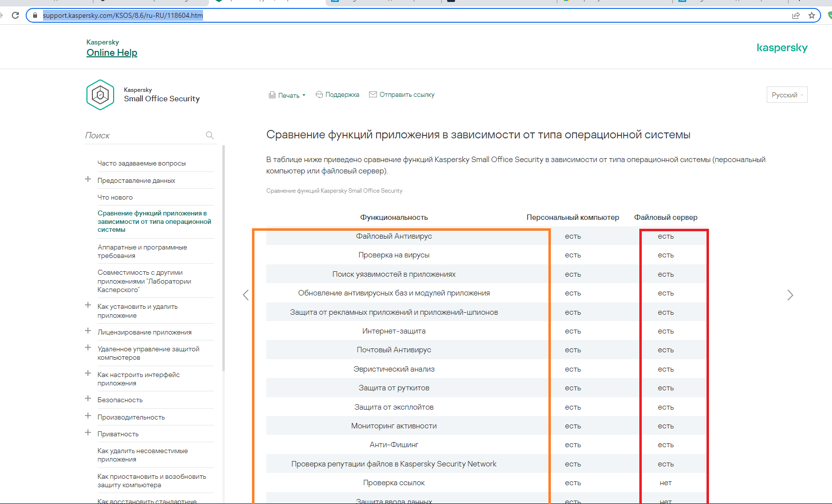Viewport: 832px width, 504px height.
Task: Click Обновление антивирусных баз row label
Action: [394, 293]
